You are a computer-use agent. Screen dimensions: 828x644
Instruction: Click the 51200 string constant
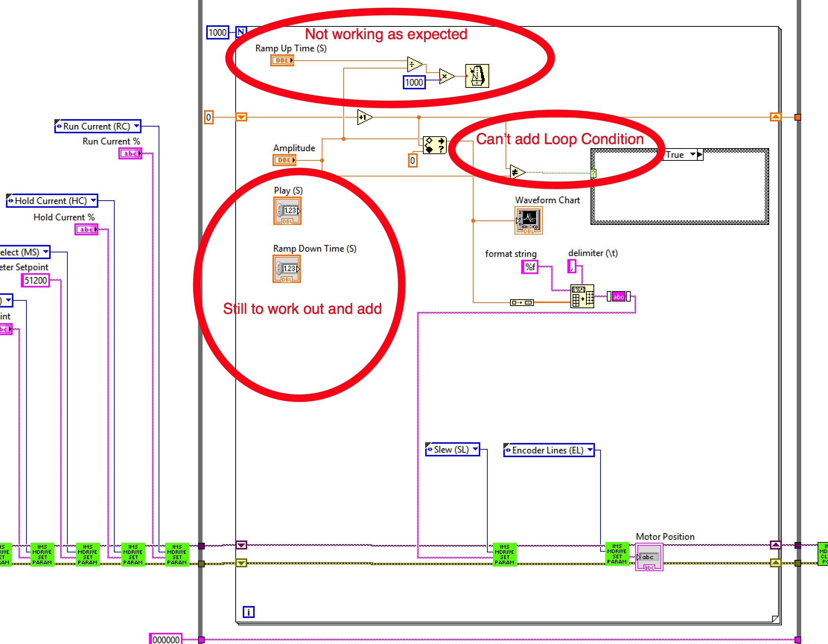tap(35, 281)
